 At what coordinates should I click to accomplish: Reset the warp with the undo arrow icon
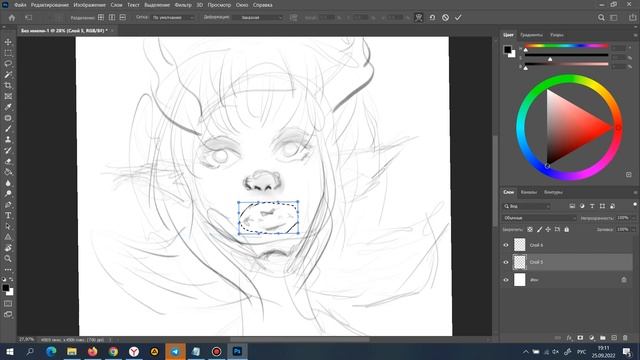click(x=432, y=18)
